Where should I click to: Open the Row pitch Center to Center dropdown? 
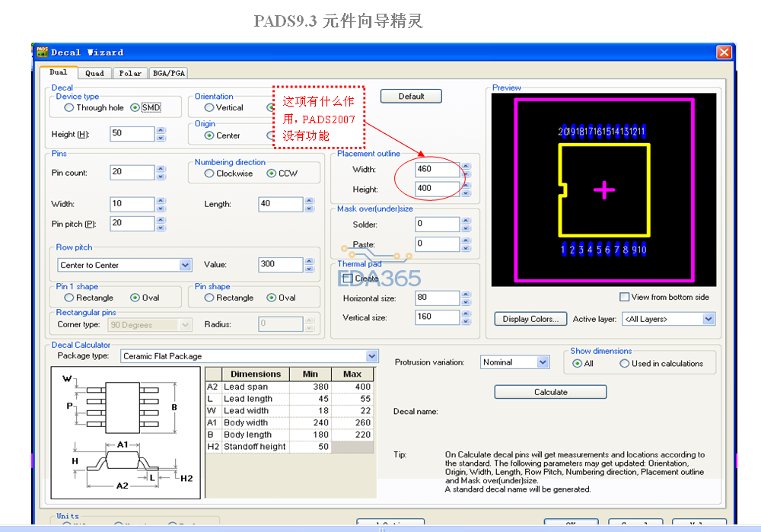point(185,265)
